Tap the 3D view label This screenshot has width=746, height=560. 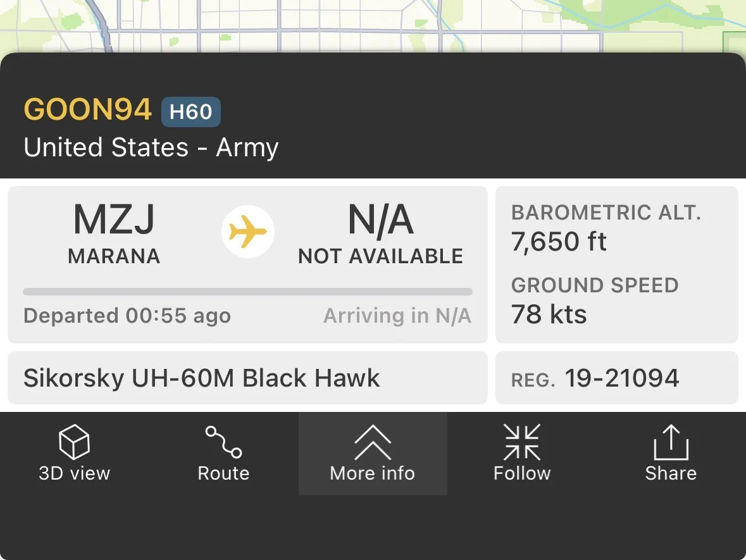point(74,473)
